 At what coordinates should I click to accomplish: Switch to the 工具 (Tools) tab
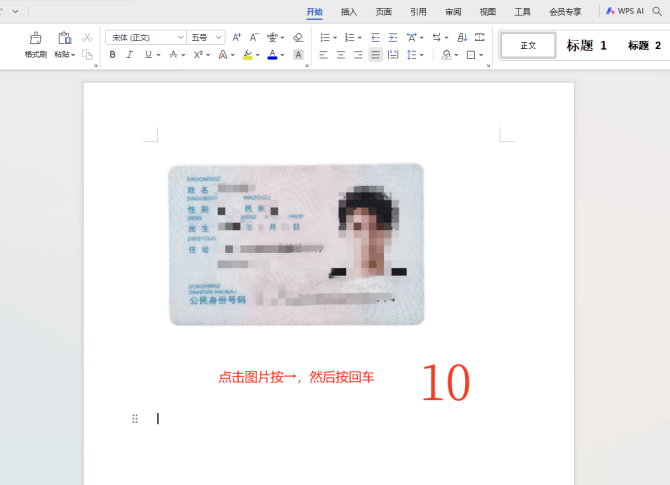click(522, 12)
